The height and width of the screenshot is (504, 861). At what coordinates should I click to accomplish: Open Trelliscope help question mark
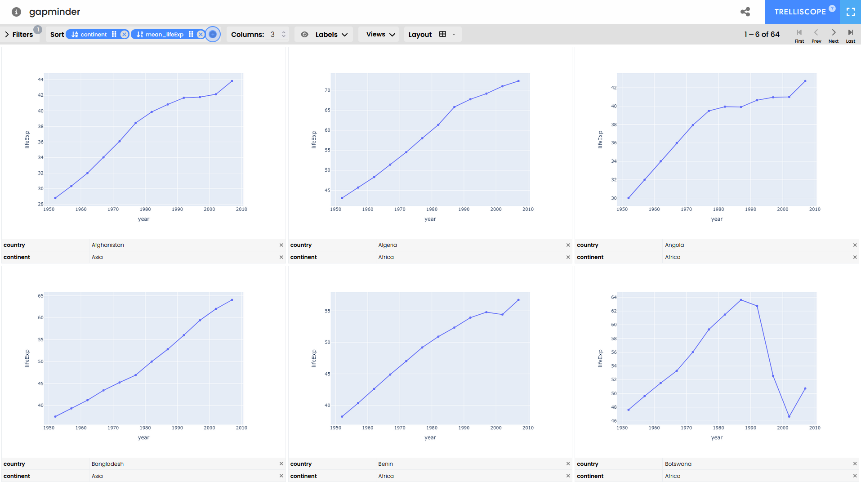point(832,8)
